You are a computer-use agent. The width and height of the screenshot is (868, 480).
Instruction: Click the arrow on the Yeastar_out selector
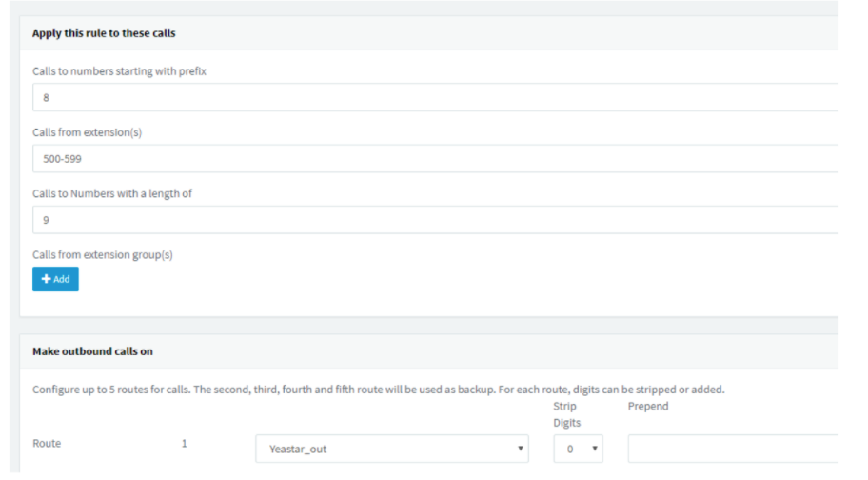tap(521, 449)
